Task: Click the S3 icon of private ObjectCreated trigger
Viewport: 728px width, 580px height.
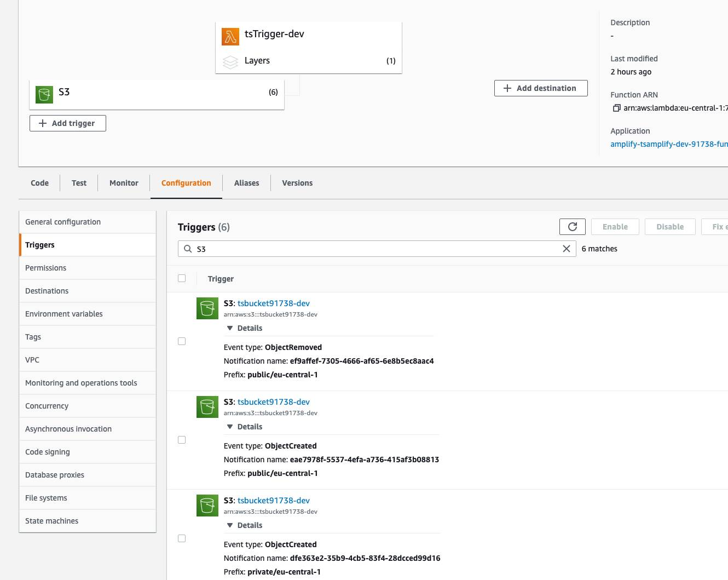Action: coord(207,506)
